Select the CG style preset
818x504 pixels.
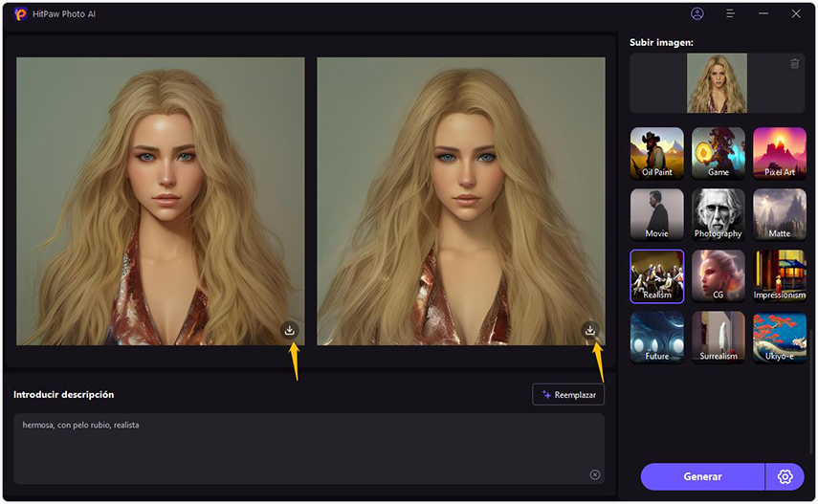pyautogui.click(x=718, y=275)
